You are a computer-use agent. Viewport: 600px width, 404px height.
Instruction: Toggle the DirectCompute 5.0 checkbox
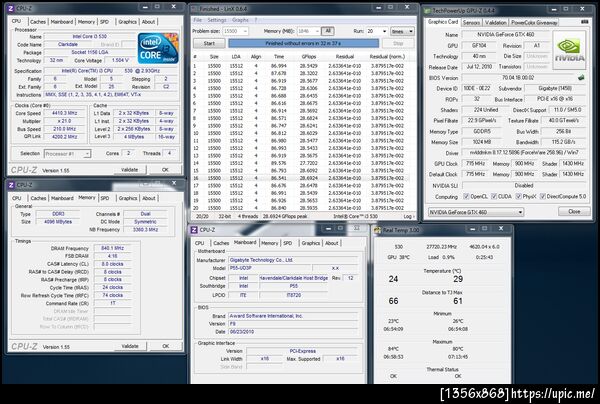click(x=543, y=196)
